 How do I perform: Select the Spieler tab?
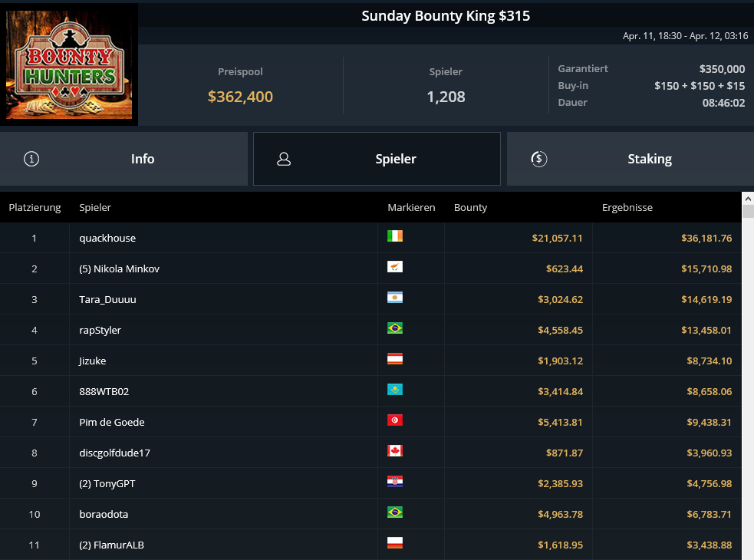coord(377,159)
